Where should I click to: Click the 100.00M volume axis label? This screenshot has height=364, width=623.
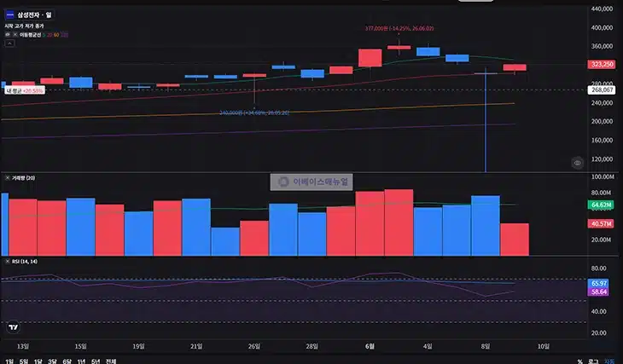pyautogui.click(x=603, y=177)
